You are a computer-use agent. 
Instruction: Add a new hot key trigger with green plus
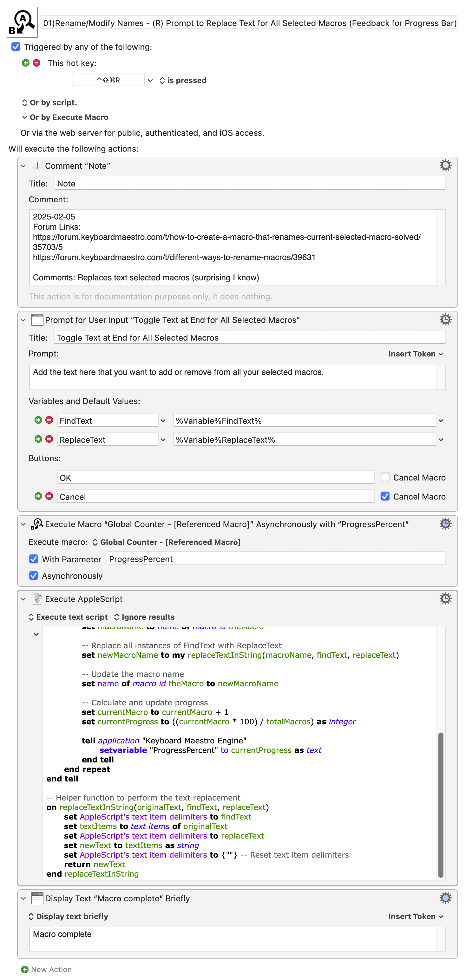[x=25, y=63]
